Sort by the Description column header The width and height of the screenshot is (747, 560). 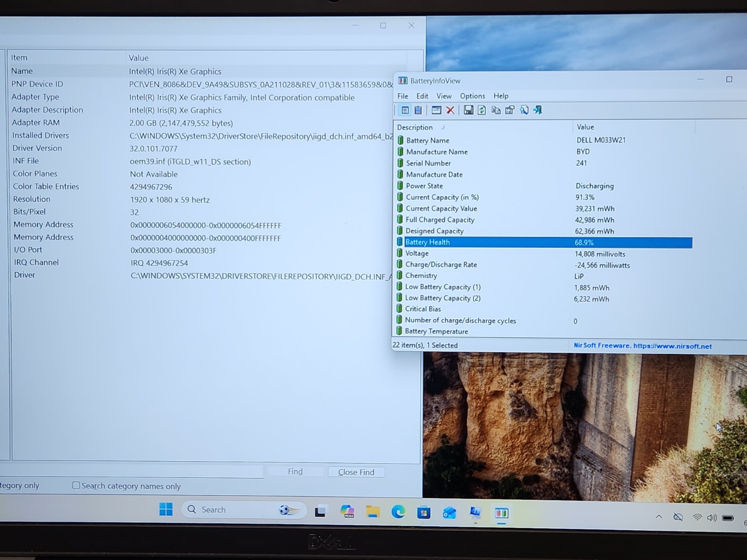click(x=483, y=127)
